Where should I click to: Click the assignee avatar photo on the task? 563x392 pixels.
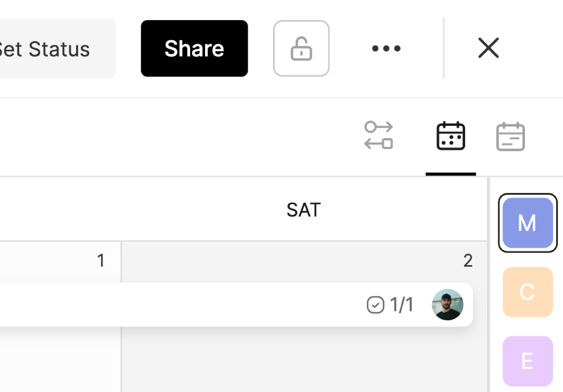[x=448, y=305]
